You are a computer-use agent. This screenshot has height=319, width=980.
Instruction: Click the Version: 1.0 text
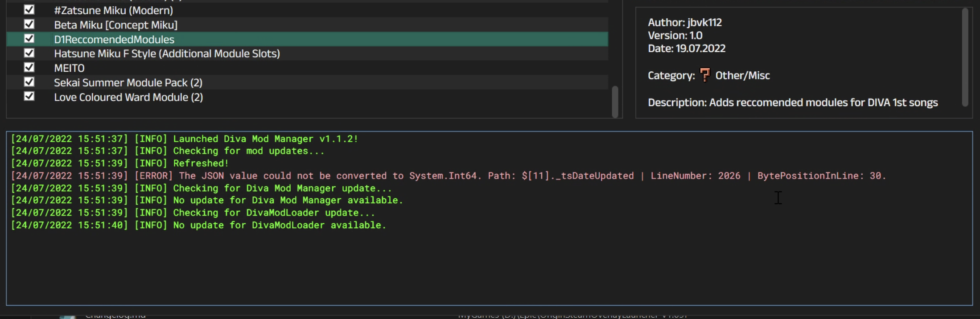click(x=675, y=35)
